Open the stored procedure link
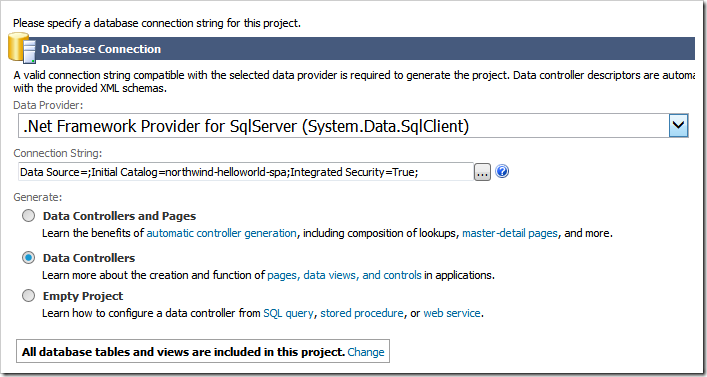The width and height of the screenshot is (707, 377). click(362, 313)
